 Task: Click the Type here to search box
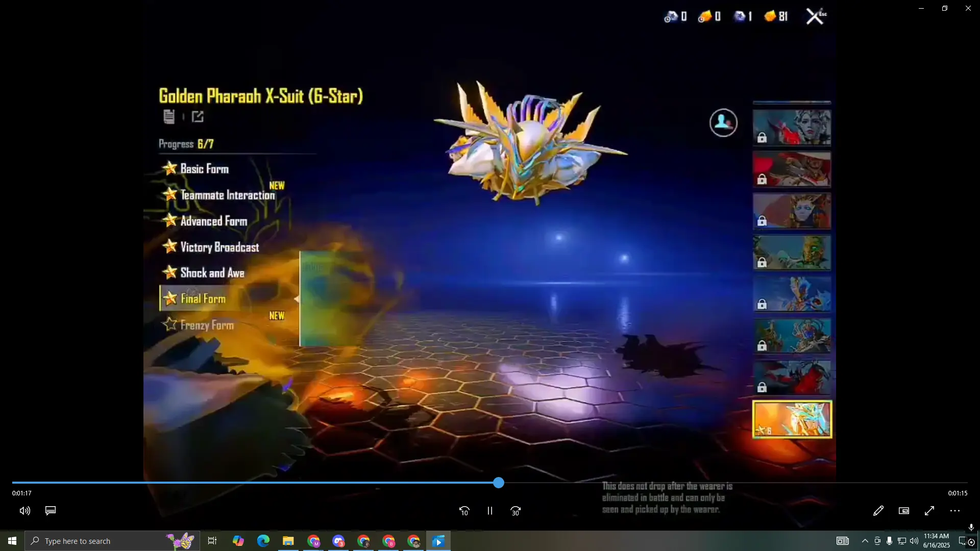coord(102,541)
